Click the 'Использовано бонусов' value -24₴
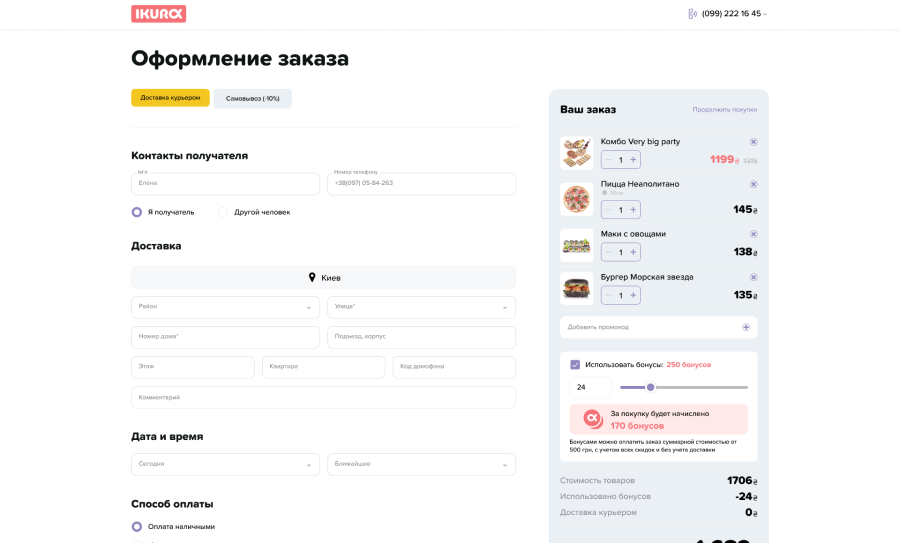 [746, 497]
